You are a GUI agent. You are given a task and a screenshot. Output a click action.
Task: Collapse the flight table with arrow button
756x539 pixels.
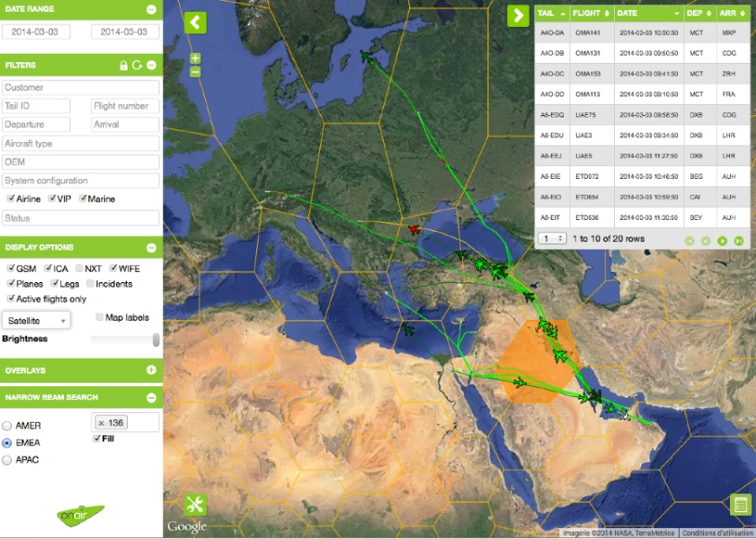[518, 15]
